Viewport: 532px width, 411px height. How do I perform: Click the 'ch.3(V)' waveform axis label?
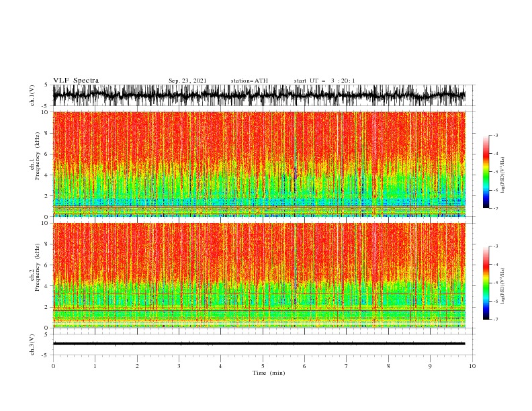click(x=32, y=345)
